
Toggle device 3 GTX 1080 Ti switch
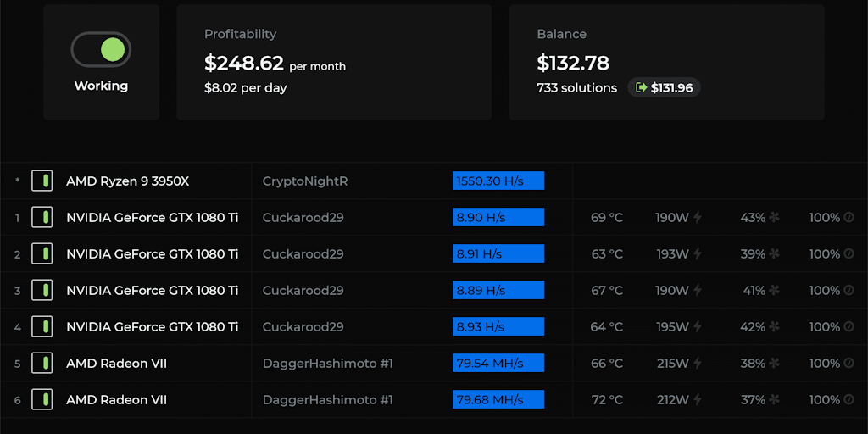pyautogui.click(x=42, y=291)
